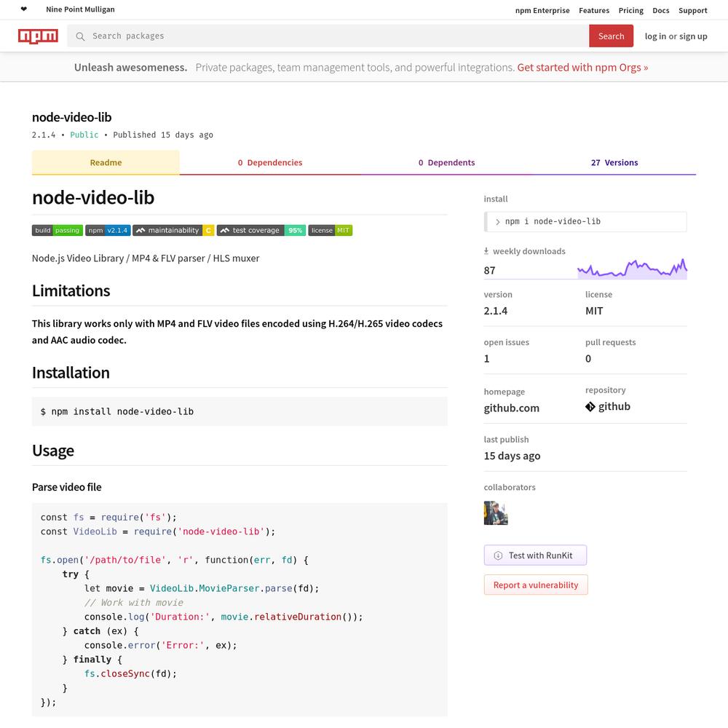Open the github.com homepage link
The height and width of the screenshot is (728, 728).
pos(511,408)
